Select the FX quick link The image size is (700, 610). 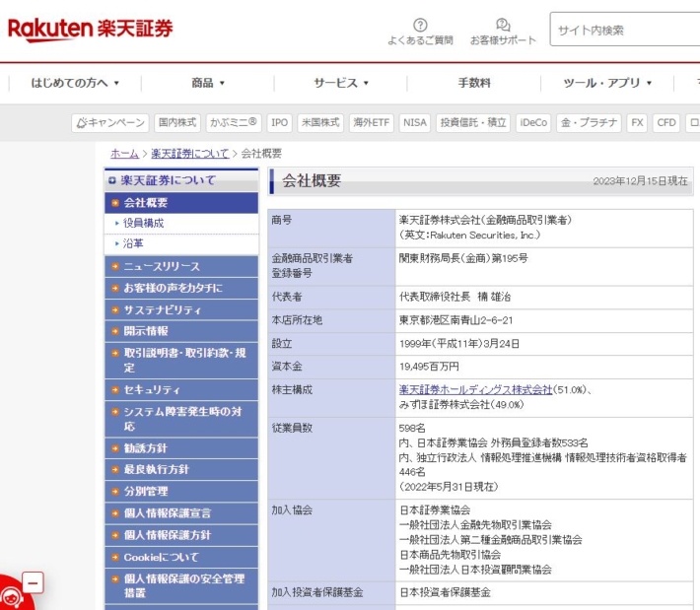click(637, 123)
